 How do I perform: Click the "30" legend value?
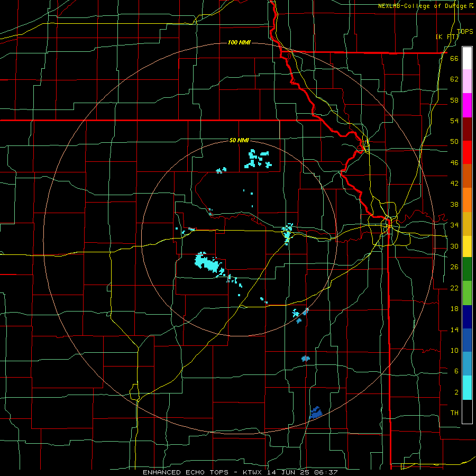click(x=454, y=246)
